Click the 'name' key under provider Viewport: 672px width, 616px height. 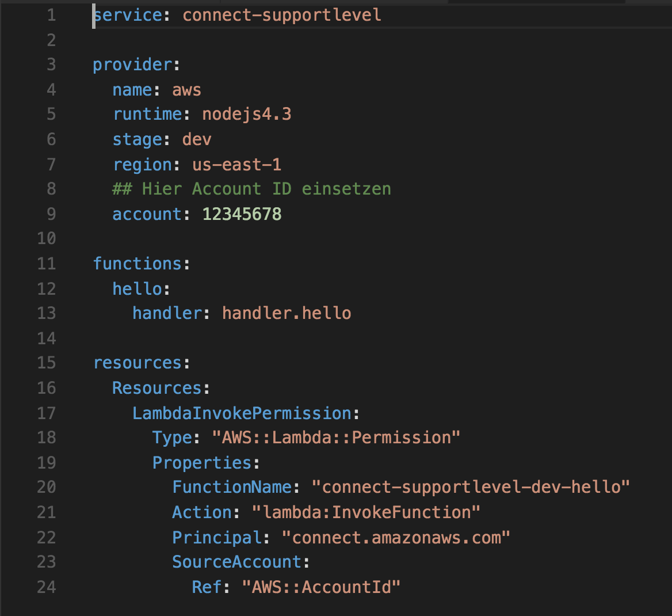coord(132,90)
